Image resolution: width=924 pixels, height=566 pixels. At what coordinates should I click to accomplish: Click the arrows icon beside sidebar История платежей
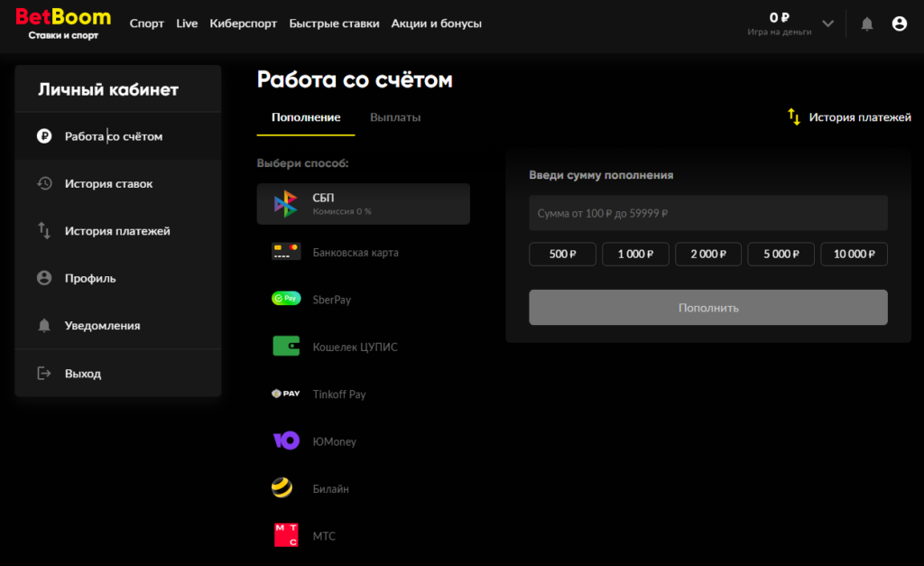point(44,230)
